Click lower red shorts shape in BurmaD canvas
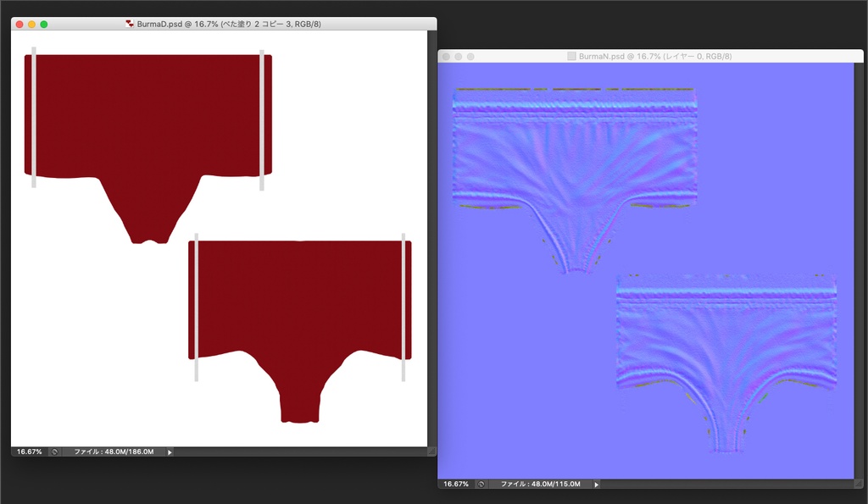Image resolution: width=868 pixels, height=504 pixels. [299, 331]
